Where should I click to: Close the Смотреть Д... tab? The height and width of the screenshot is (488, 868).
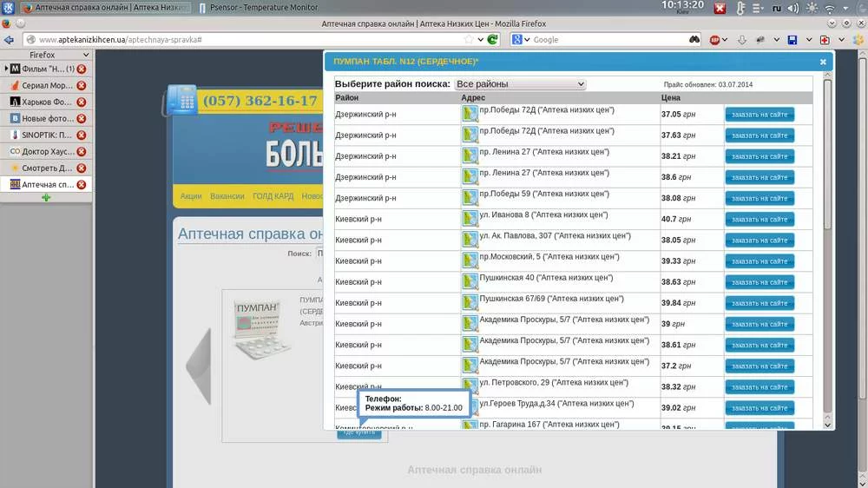pos(82,168)
